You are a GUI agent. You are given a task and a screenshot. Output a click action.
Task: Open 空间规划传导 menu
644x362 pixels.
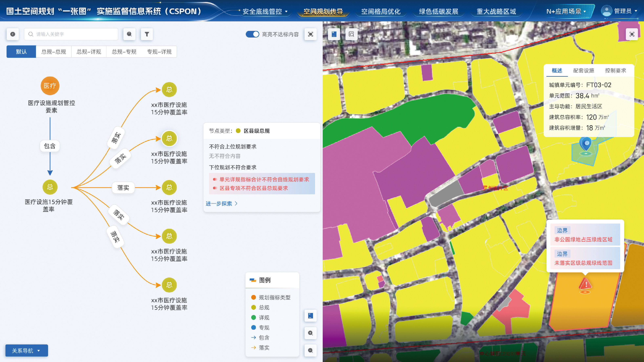[x=323, y=12]
